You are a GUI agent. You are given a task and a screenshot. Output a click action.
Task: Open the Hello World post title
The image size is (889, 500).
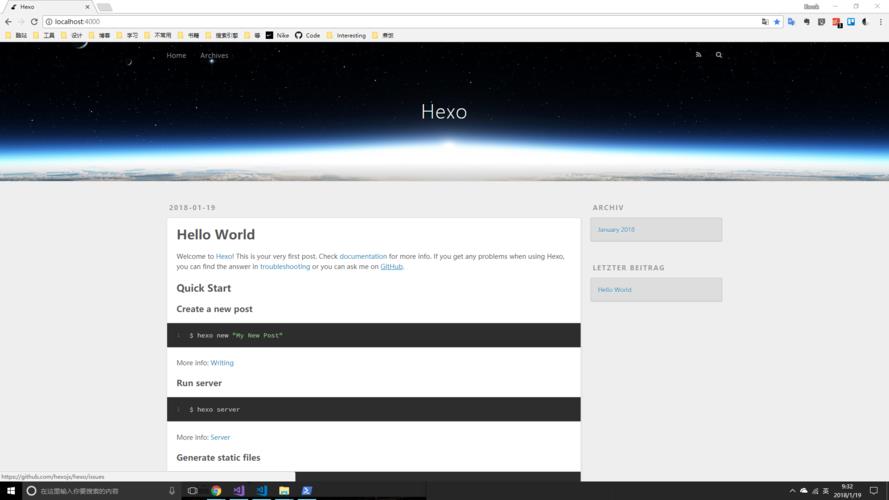(x=215, y=234)
